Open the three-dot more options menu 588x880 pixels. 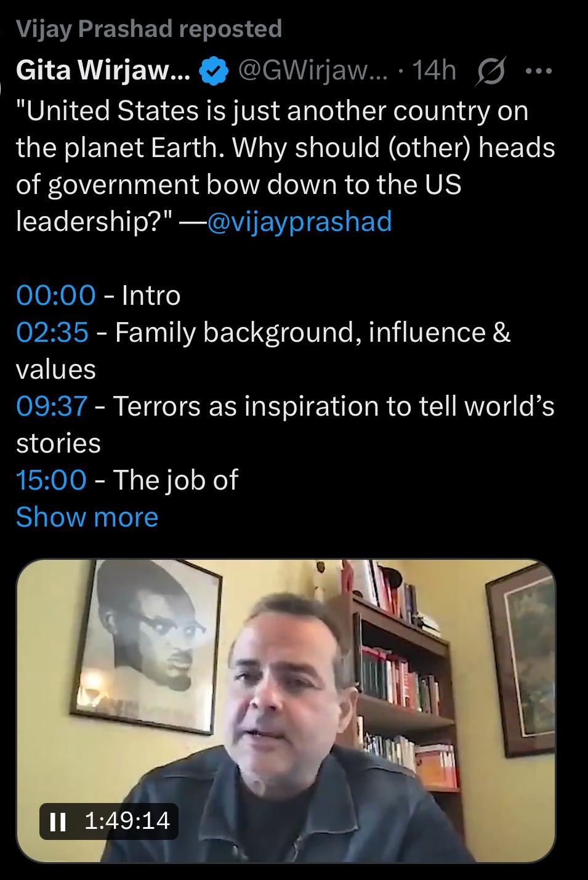click(x=539, y=71)
